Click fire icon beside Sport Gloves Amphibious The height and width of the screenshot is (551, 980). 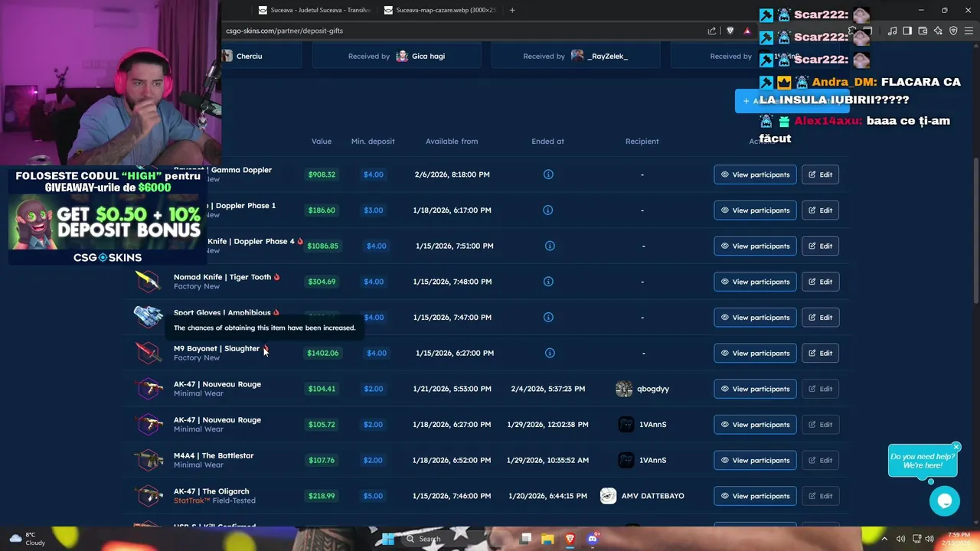(276, 312)
